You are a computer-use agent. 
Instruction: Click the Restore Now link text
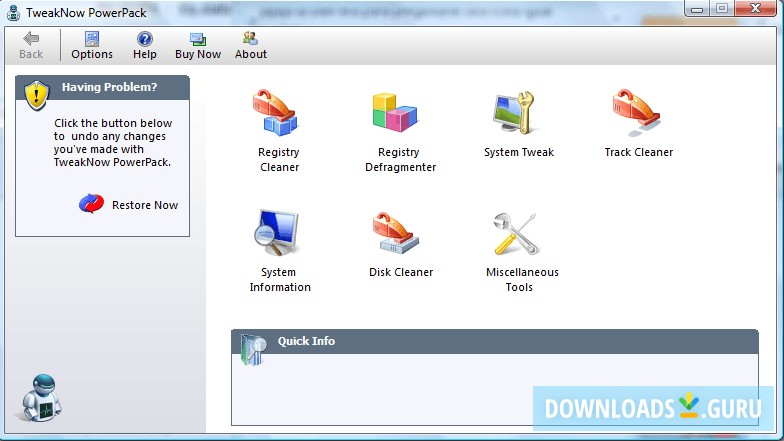145,205
